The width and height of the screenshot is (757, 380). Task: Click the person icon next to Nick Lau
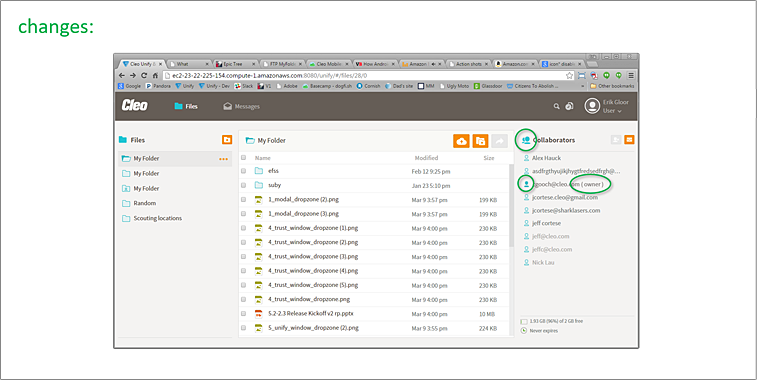click(526, 263)
